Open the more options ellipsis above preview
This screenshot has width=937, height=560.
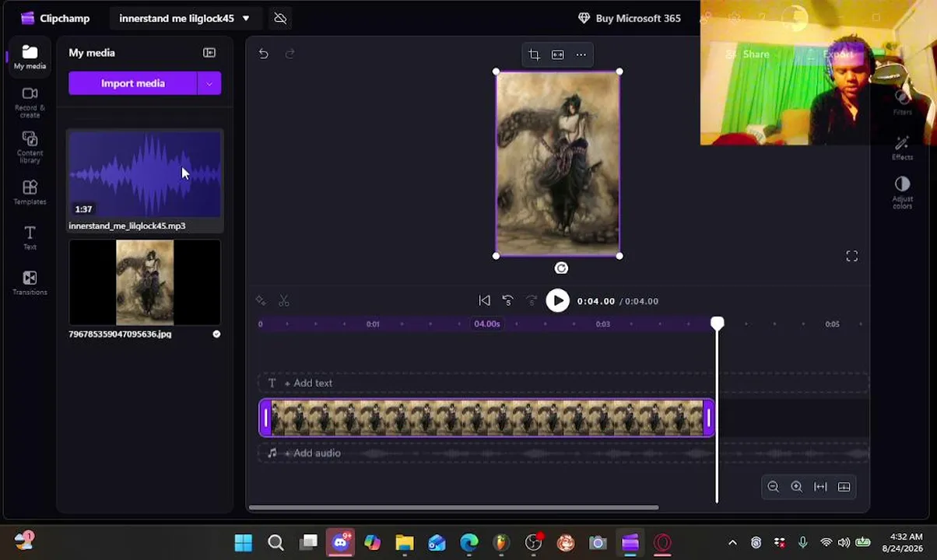click(x=581, y=54)
